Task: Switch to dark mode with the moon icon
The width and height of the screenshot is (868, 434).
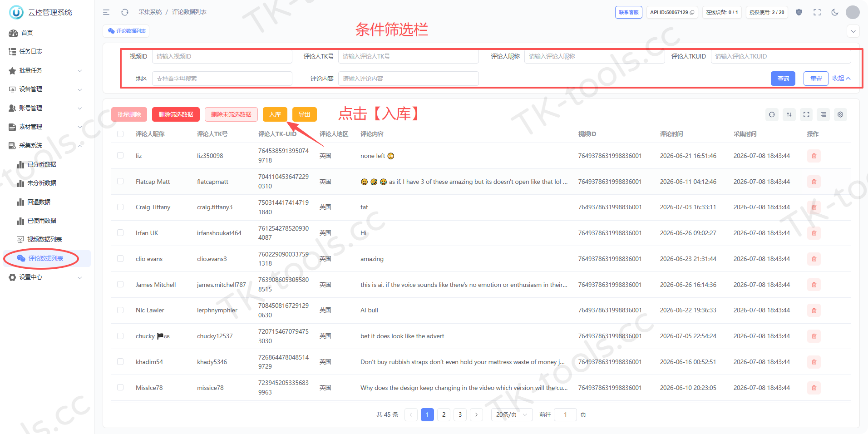Action: coord(835,12)
